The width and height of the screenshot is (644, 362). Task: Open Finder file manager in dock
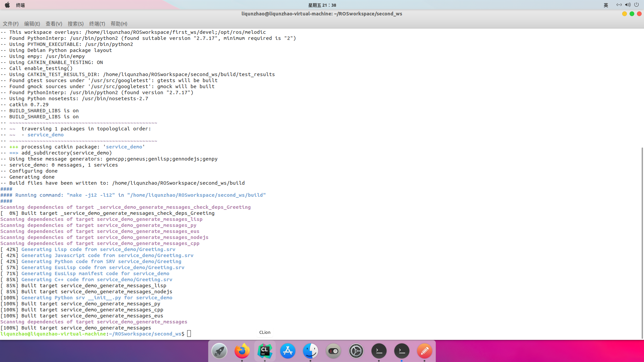(311, 351)
